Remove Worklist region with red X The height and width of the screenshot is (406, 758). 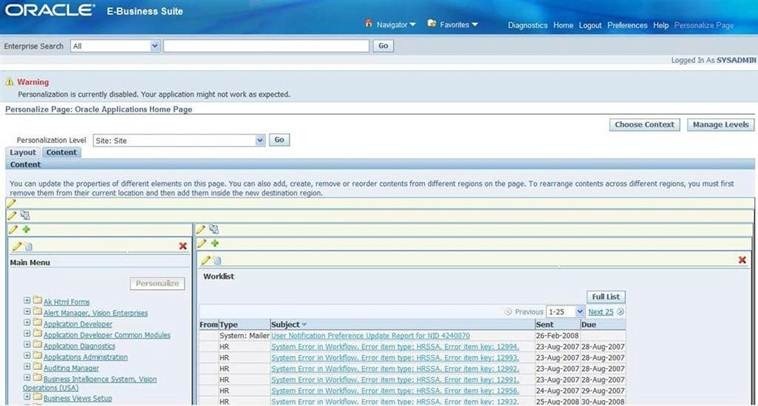click(x=743, y=261)
